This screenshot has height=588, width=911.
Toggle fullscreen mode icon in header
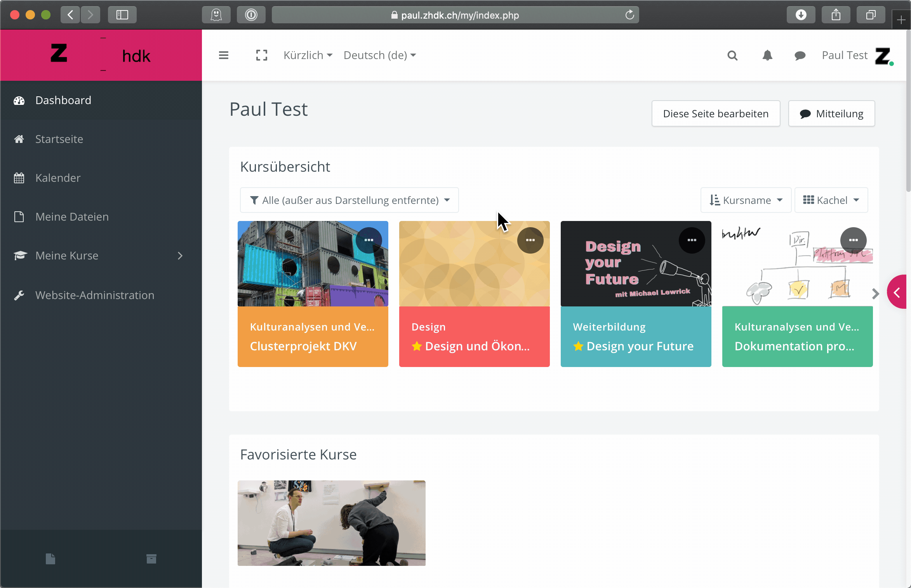click(x=262, y=56)
